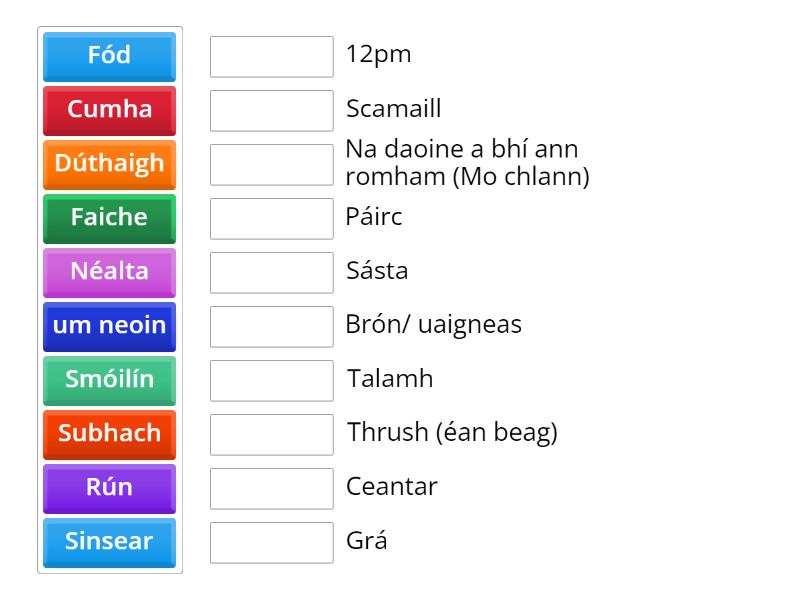This screenshot has width=800, height=600.
Task: Select the slot next to Brón/ uaigneas
Action: click(271, 326)
